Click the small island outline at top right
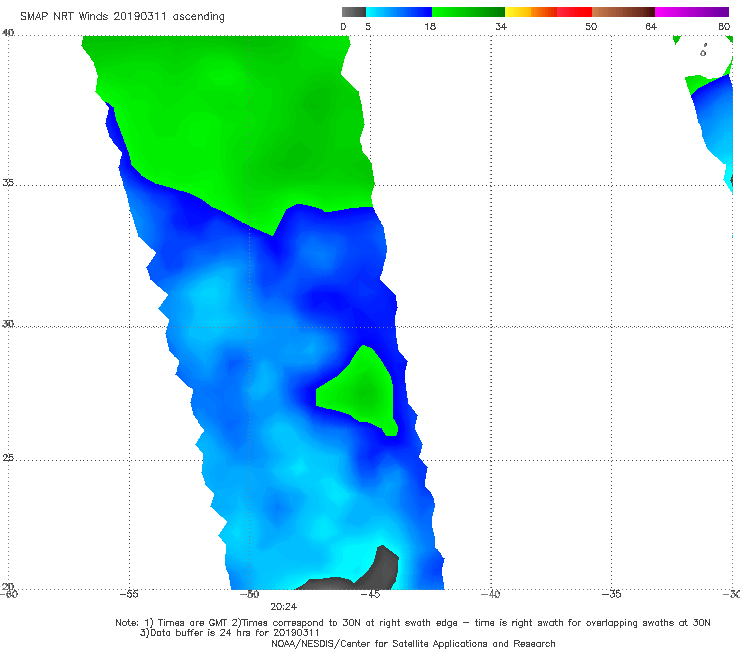The height and width of the screenshot is (650, 740). click(703, 51)
